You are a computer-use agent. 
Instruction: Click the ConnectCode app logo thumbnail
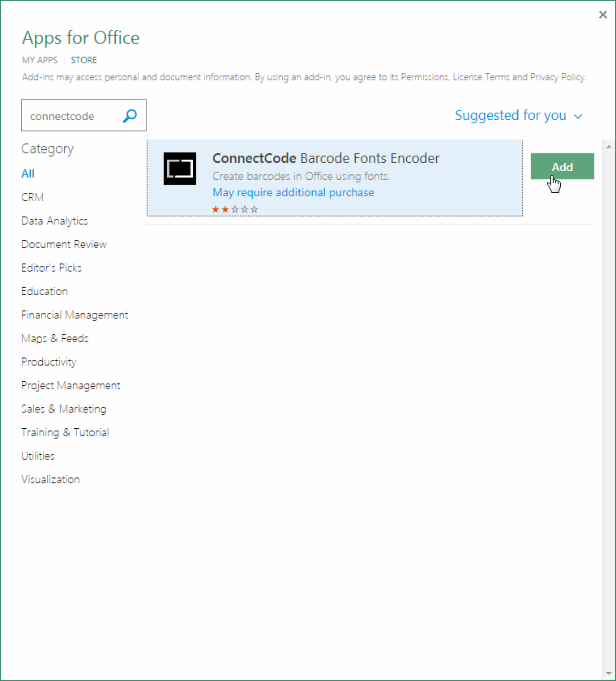(180, 169)
